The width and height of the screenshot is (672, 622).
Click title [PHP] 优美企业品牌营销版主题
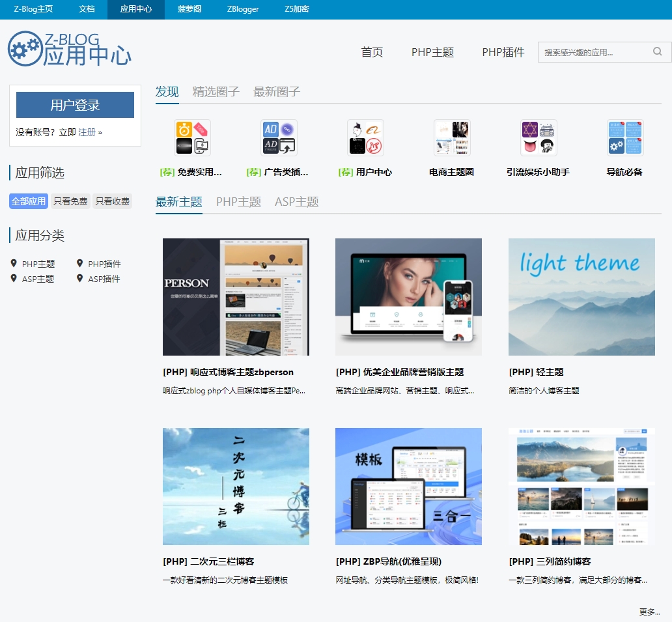pyautogui.click(x=400, y=372)
